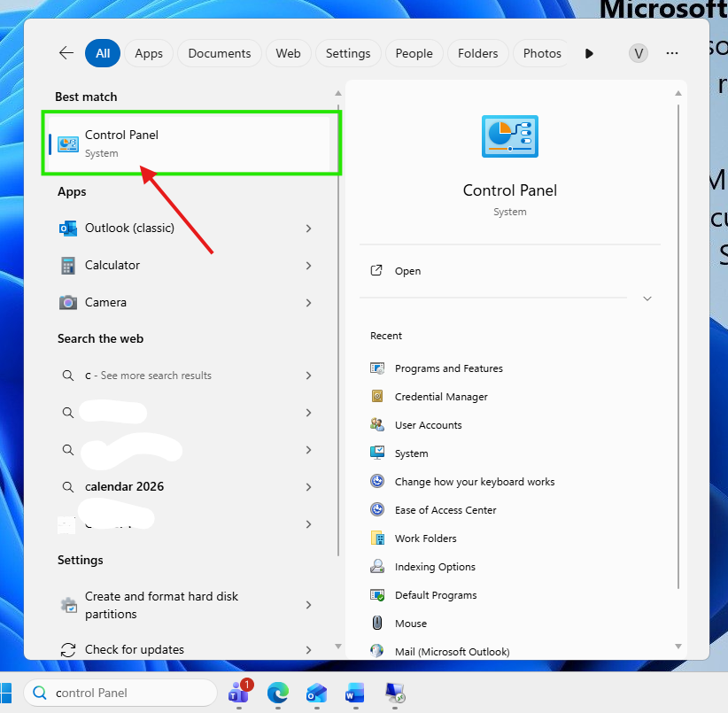Expand Check for updates chevron
Viewport: 728px width, 713px height.
tap(309, 650)
